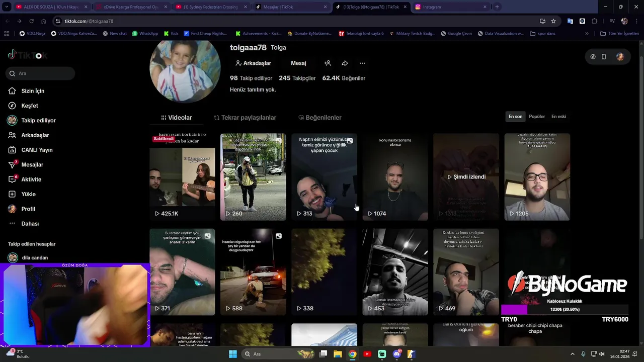Click the Mesaj button on profile
644x362 pixels.
pos(298,63)
